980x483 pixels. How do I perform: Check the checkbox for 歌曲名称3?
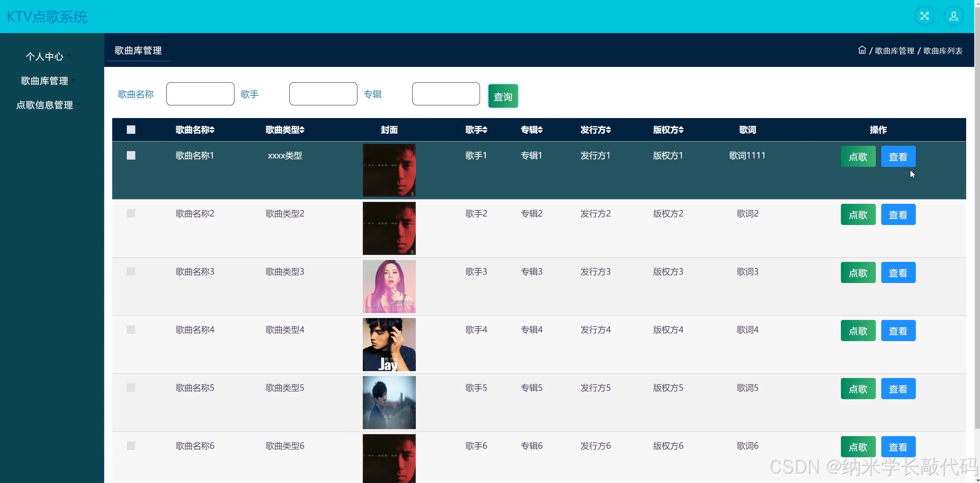pyautogui.click(x=131, y=271)
